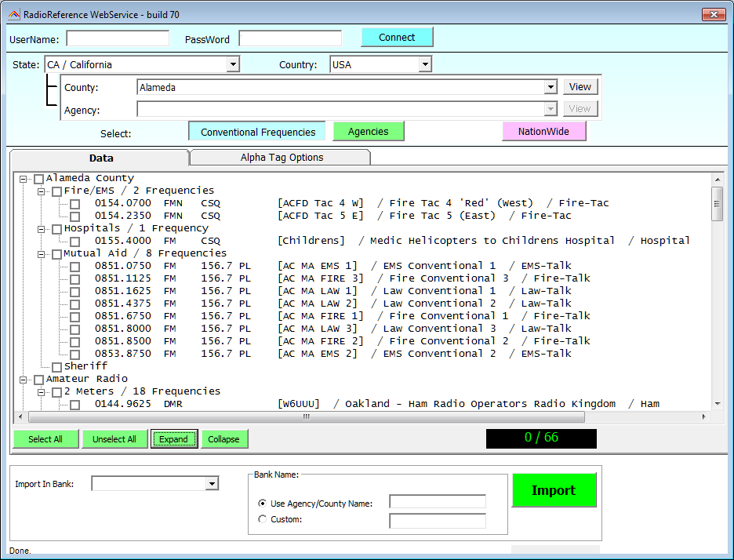Tick the Hospitals group checkbox
Image resolution: width=734 pixels, height=560 pixels.
click(57, 229)
